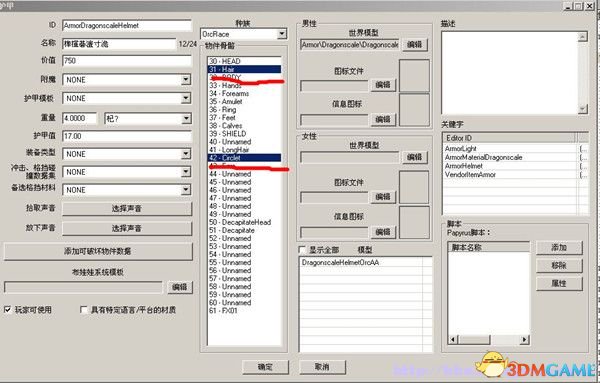
Task: Click 编辑 for male 信息图标
Action: click(383, 119)
